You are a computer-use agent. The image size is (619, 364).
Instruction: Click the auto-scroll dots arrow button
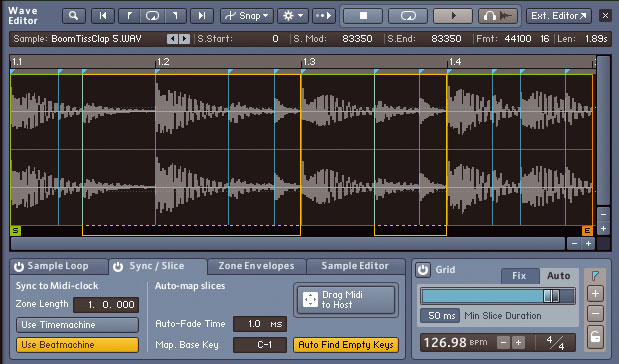(x=324, y=16)
